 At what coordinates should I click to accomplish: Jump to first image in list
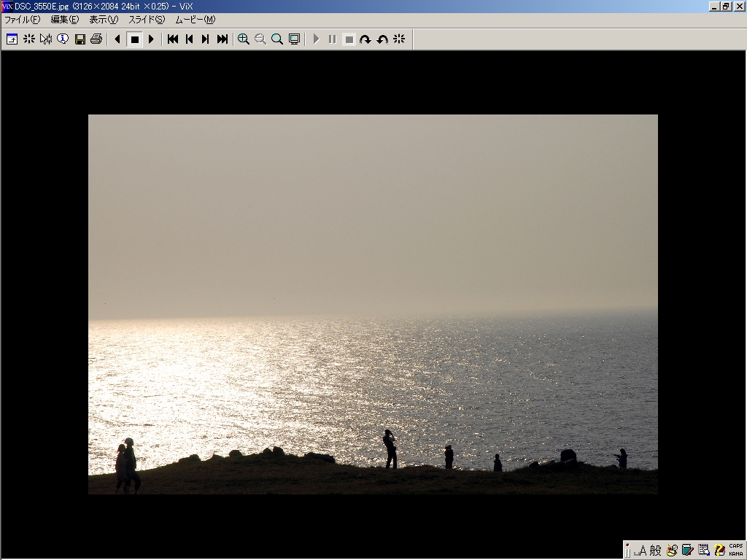173,39
